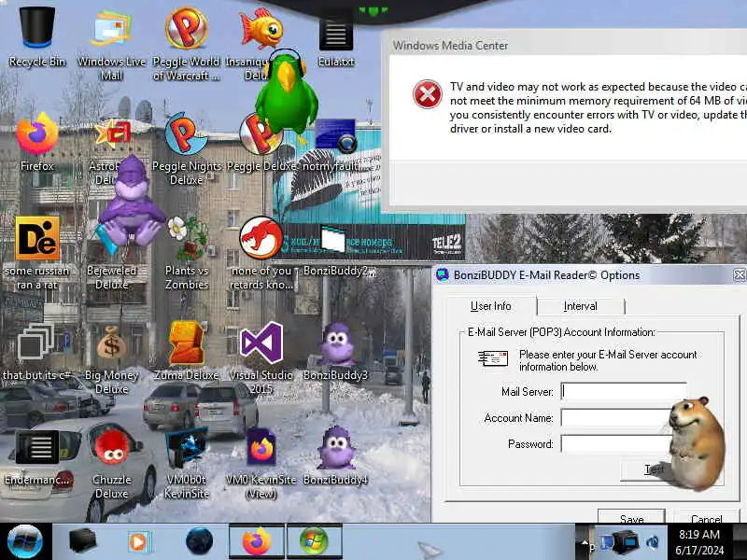Open the black box taskbar icon
747x560 pixels.
coord(82,541)
